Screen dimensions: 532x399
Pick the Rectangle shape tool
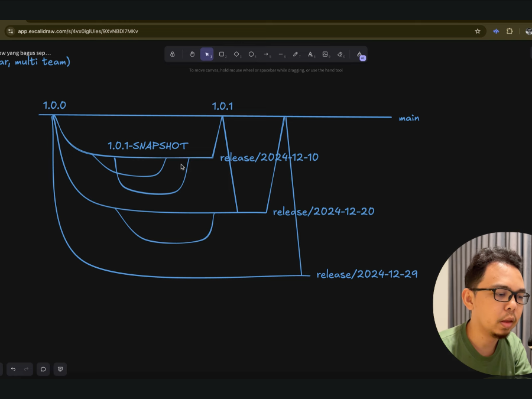click(x=222, y=54)
